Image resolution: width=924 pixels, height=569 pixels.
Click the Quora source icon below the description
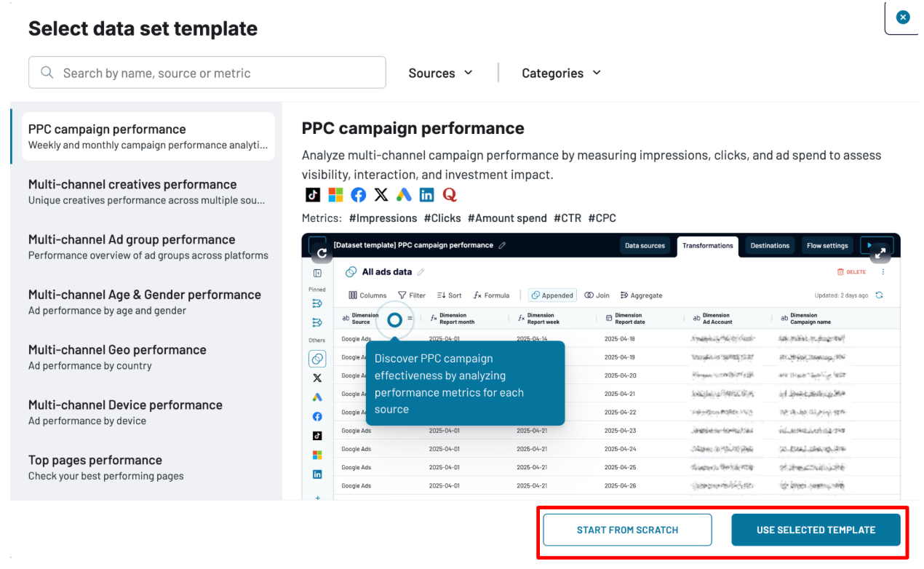point(450,195)
